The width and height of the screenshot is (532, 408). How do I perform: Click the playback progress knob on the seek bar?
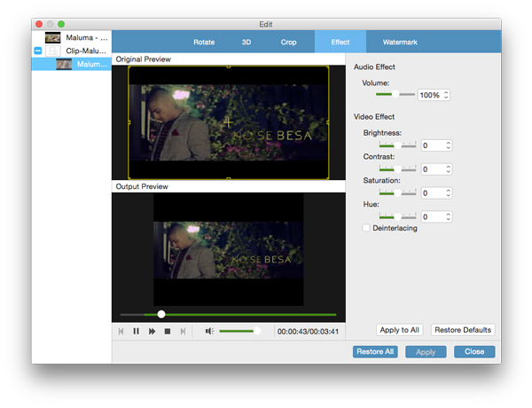coord(161,314)
